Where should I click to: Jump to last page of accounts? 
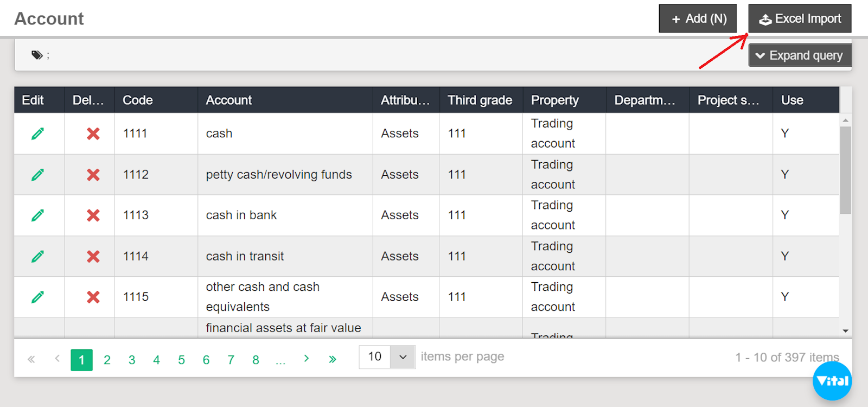click(x=333, y=359)
